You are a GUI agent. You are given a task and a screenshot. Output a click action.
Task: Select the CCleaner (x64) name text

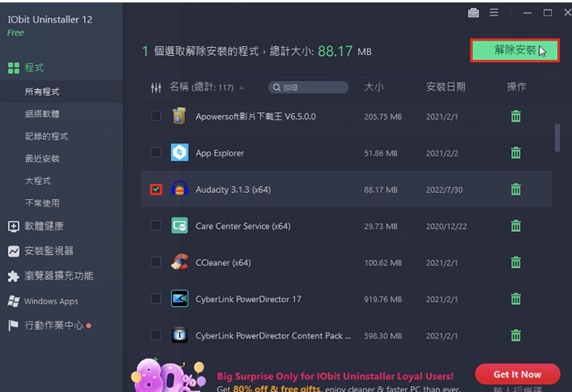(x=223, y=263)
